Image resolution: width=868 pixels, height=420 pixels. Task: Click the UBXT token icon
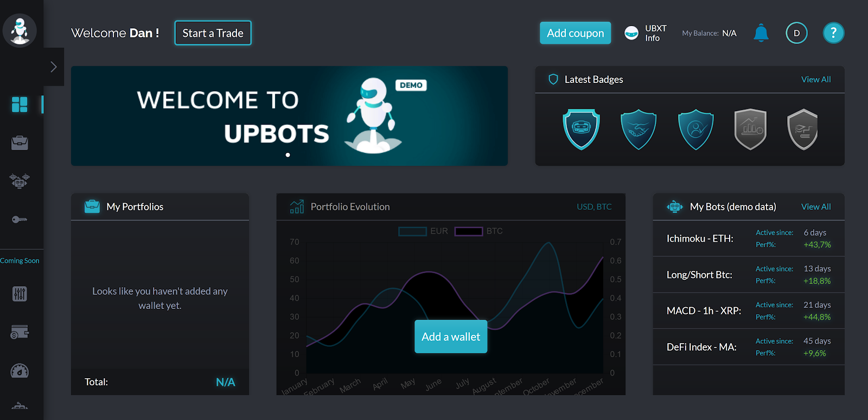(631, 33)
